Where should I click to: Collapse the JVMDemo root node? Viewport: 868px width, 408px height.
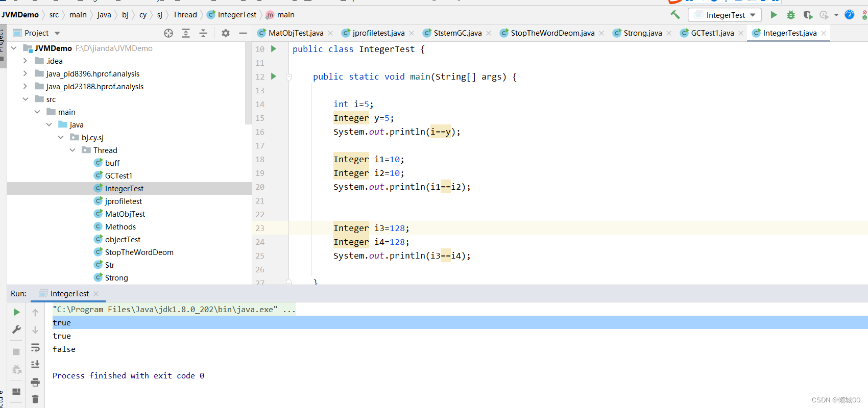14,48
